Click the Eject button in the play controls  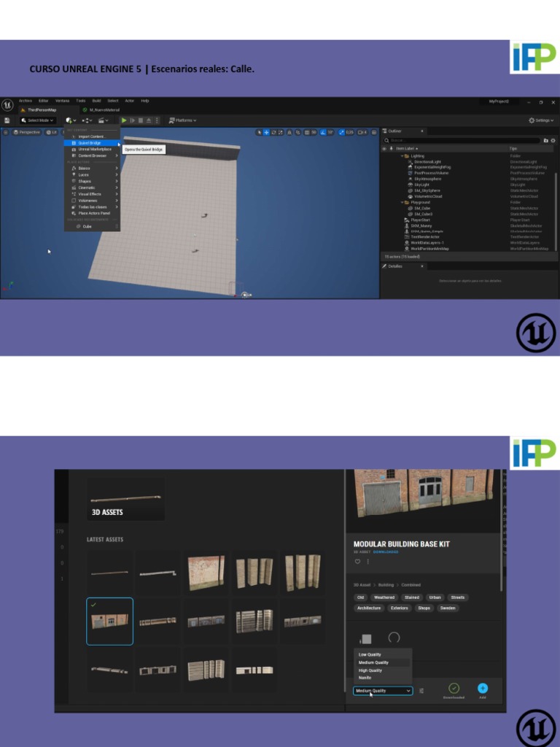pyautogui.click(x=149, y=120)
